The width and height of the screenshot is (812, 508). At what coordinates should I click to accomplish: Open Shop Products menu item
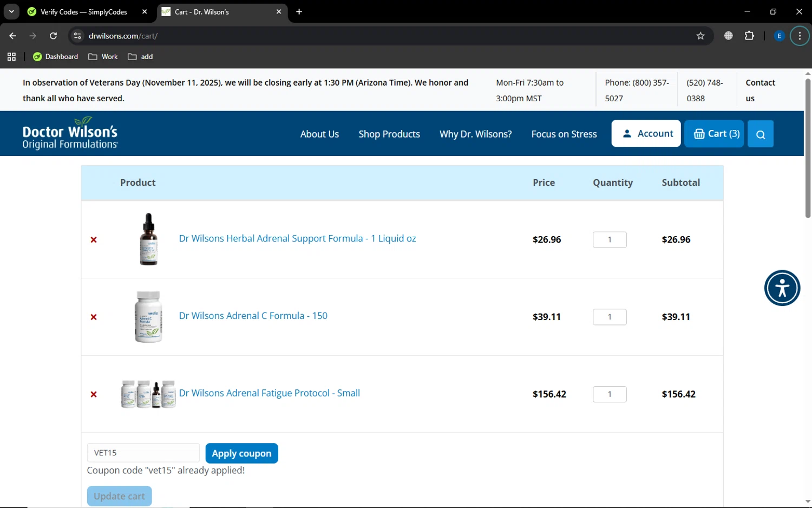pos(389,134)
